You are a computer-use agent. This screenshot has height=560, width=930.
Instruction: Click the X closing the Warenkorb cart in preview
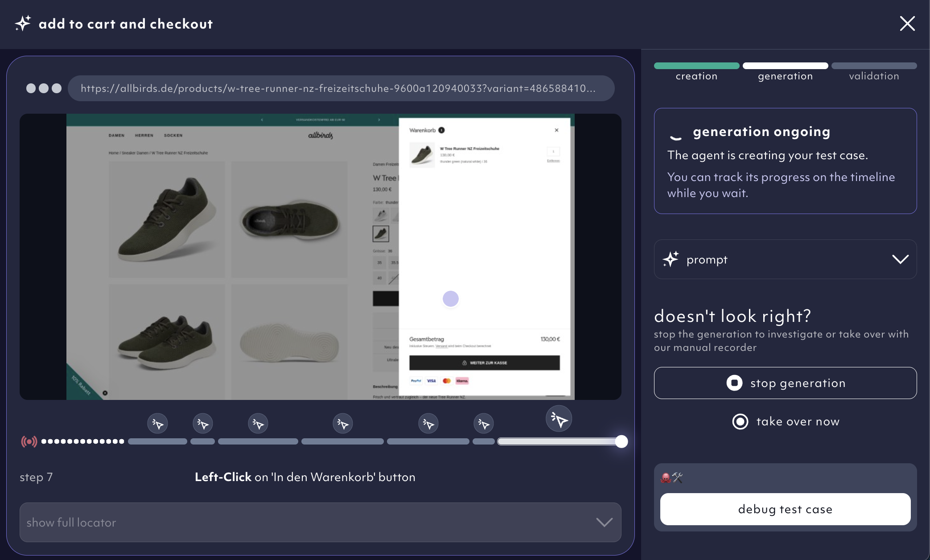pos(556,130)
